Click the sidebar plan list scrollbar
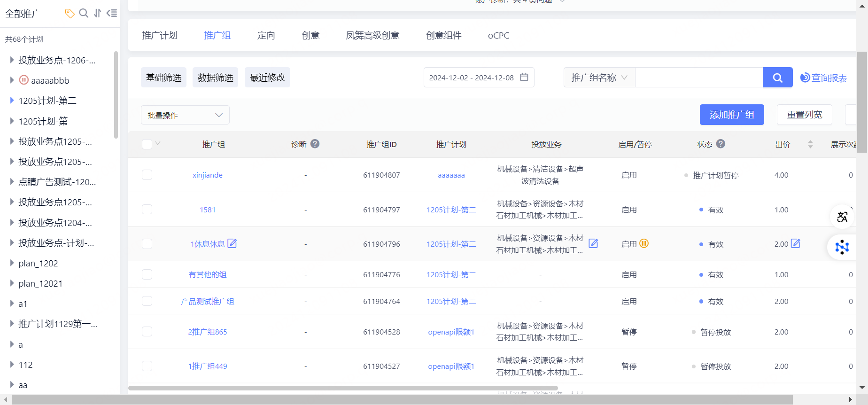Viewport: 868px width, 405px height. [116, 95]
